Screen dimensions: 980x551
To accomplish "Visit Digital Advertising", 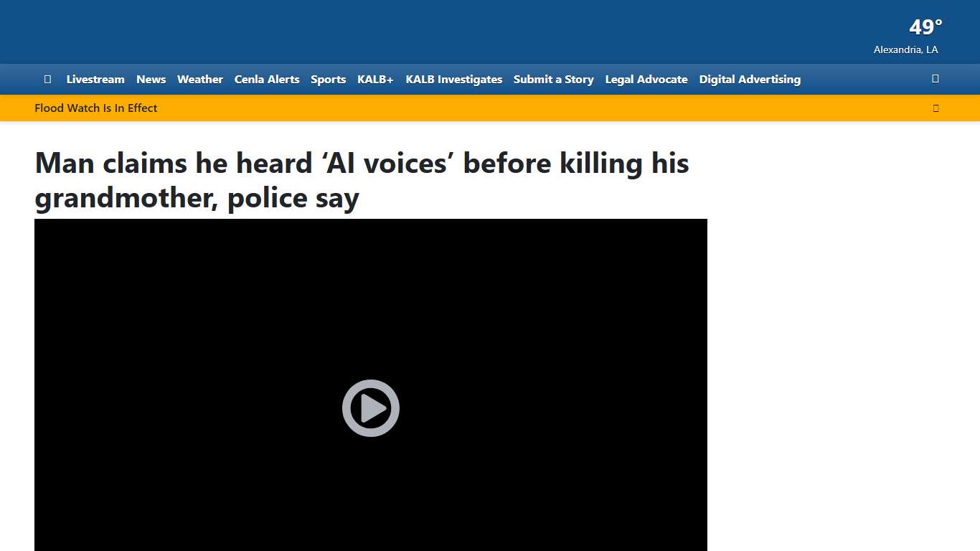I will tap(750, 79).
